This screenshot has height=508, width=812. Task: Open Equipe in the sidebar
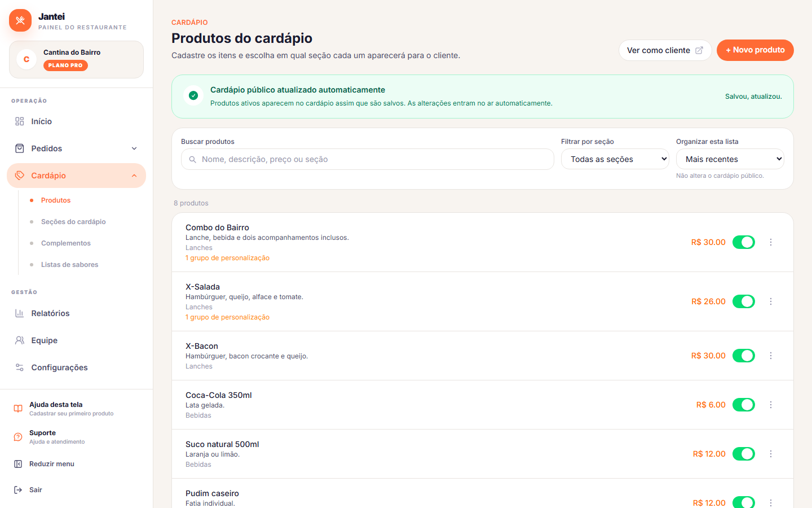click(x=77, y=340)
